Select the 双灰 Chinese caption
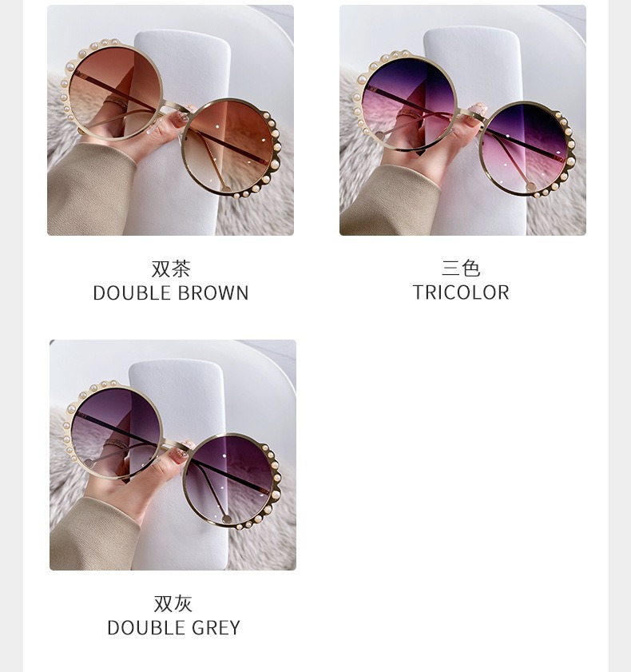 [173, 604]
